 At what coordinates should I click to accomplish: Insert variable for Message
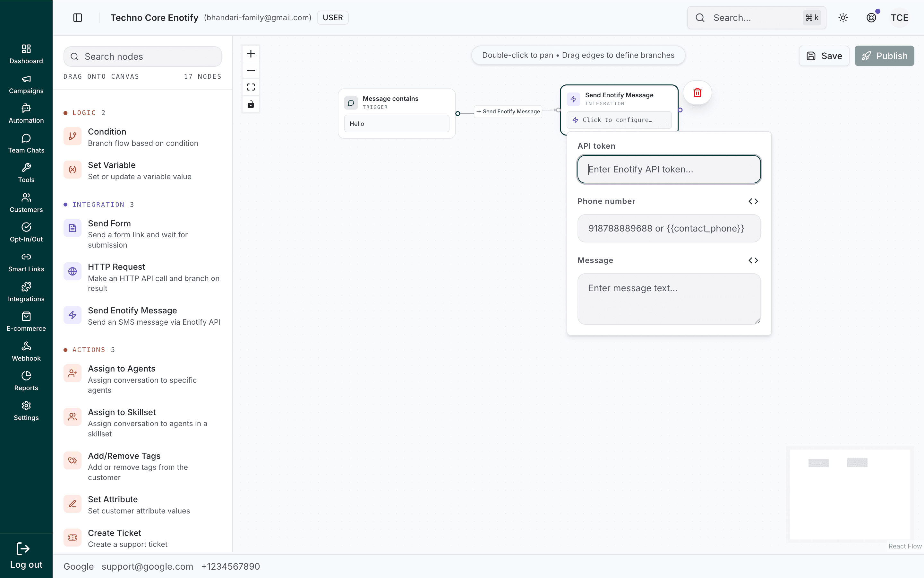tap(753, 260)
